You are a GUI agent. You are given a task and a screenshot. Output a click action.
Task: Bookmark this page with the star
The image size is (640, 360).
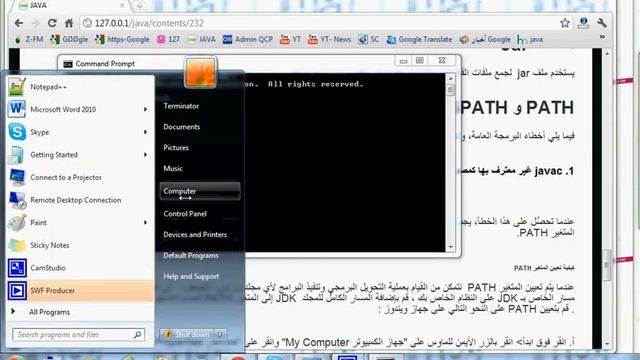click(565, 23)
